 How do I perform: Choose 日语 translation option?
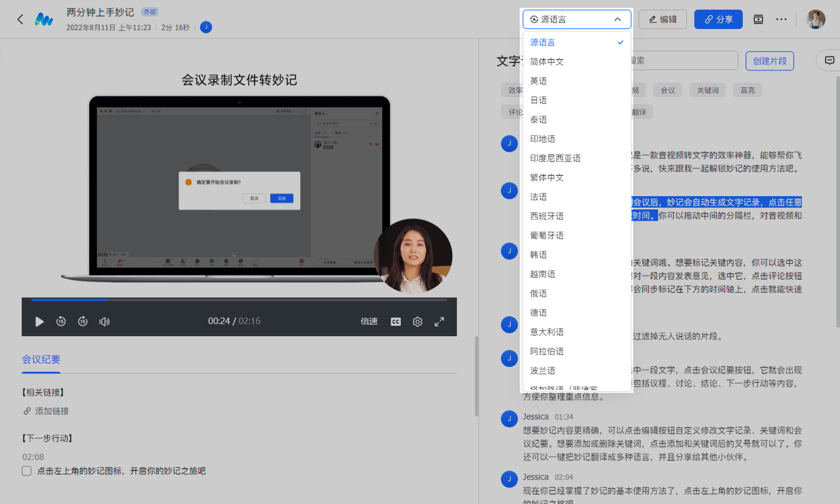(x=538, y=100)
